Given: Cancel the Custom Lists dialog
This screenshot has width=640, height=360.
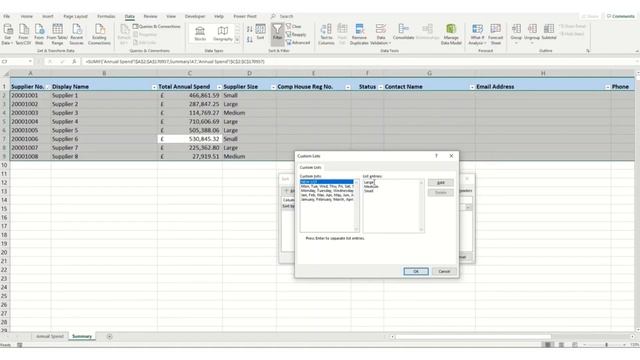Looking at the screenshot, I should 444,271.
